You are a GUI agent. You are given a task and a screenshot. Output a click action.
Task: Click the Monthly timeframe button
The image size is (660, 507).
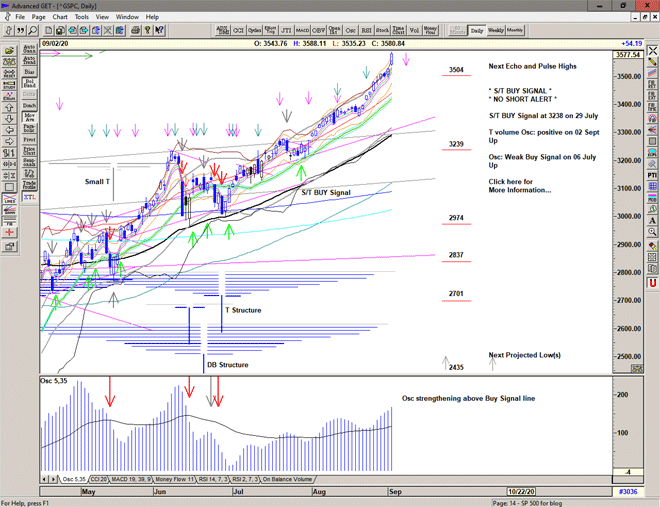[x=515, y=31]
